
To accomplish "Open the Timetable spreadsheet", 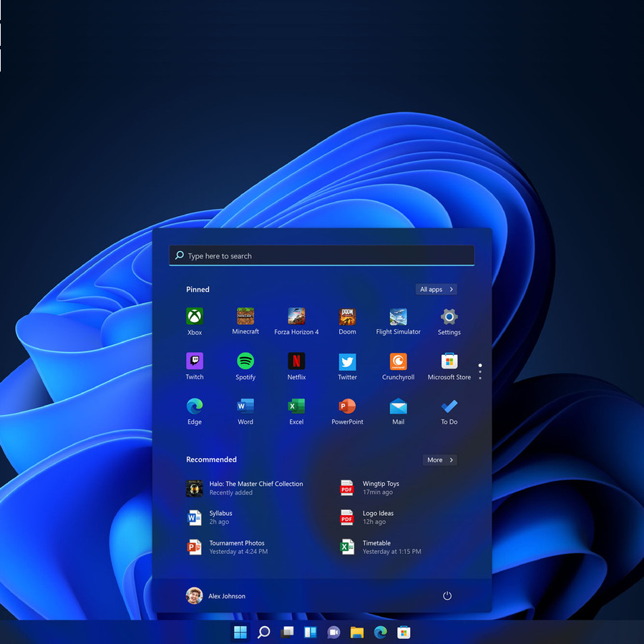I will coord(381,547).
